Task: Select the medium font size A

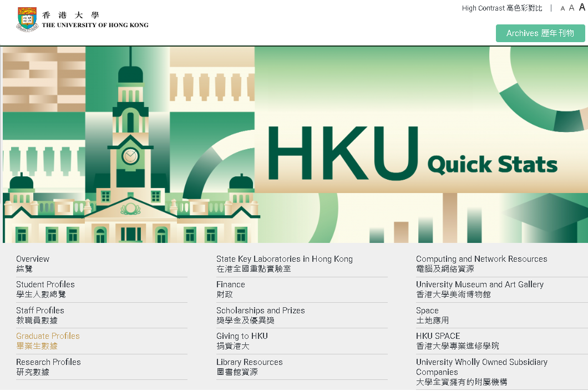Action: (x=571, y=8)
